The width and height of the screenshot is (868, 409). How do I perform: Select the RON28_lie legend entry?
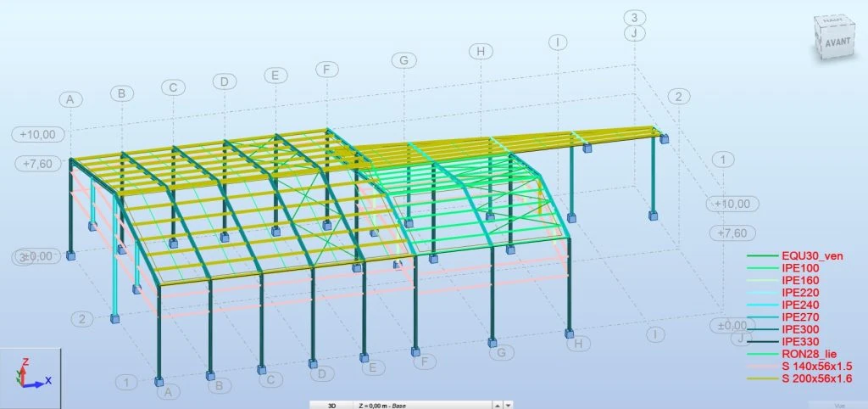(x=808, y=354)
